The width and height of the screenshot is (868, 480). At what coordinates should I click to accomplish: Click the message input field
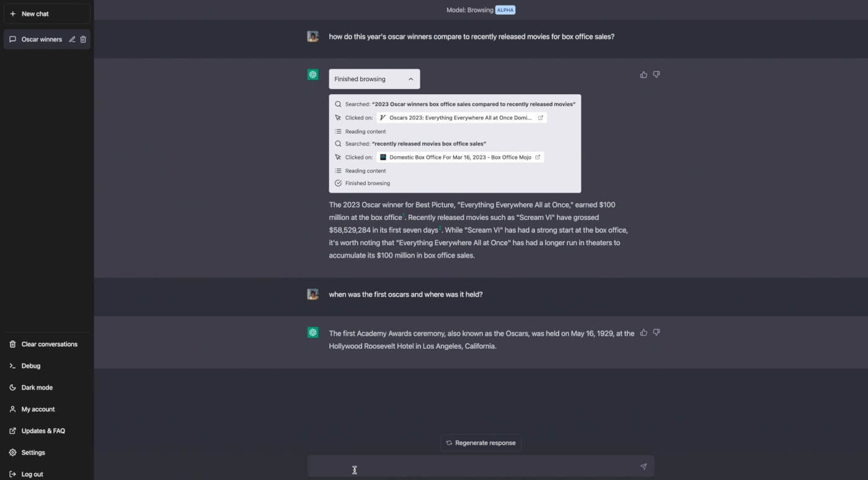[480, 466]
